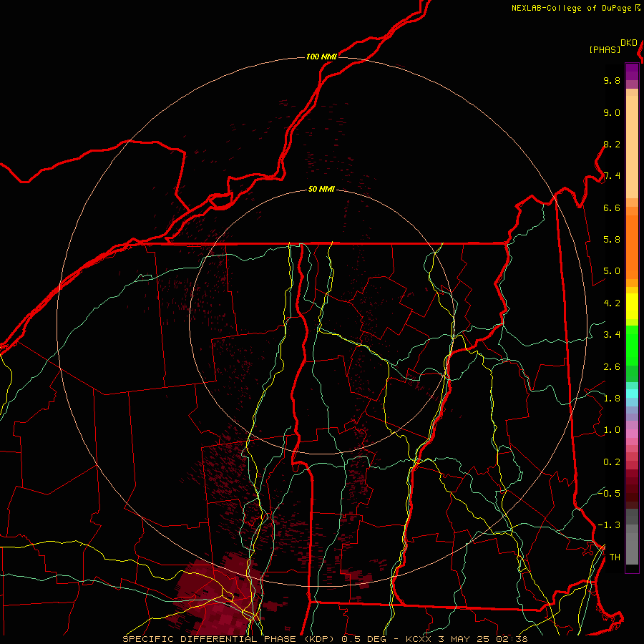Click the 5.0 scale label
This screenshot has height=644, width=644.
point(612,271)
